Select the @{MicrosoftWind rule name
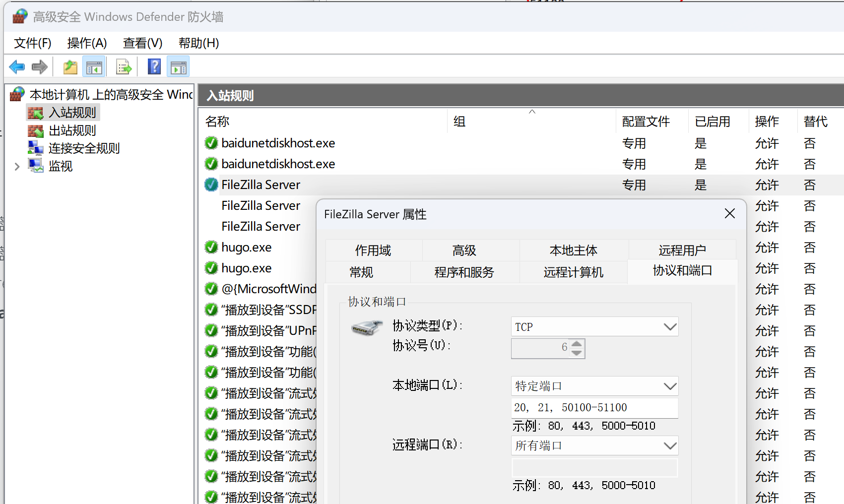Viewport: 844px width, 504px height. (269, 289)
